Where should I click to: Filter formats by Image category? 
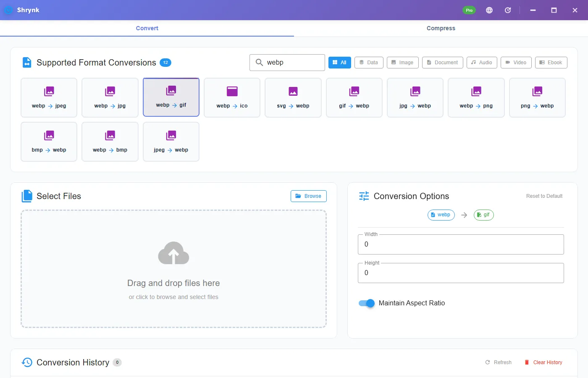[403, 63]
